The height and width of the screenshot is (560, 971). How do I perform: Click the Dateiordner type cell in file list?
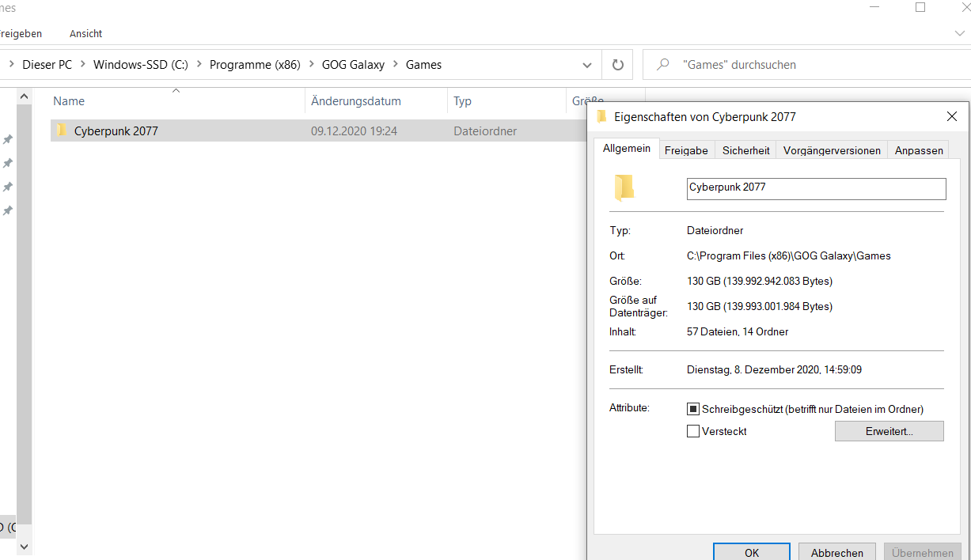tap(485, 131)
